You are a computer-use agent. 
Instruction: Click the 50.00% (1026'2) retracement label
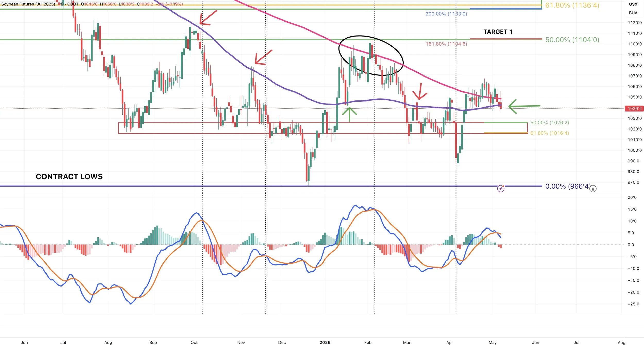(549, 123)
